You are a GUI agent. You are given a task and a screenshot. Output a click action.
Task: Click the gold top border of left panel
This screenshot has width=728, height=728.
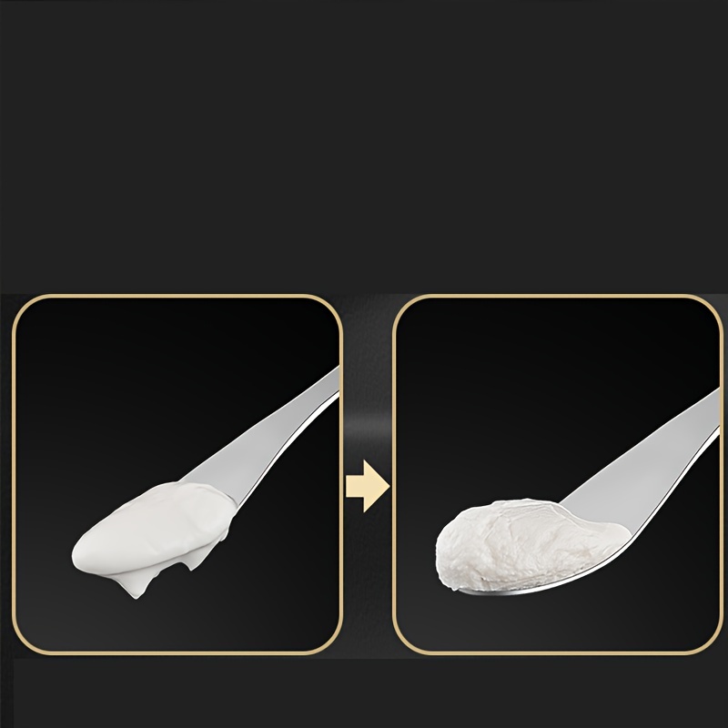[177, 296]
